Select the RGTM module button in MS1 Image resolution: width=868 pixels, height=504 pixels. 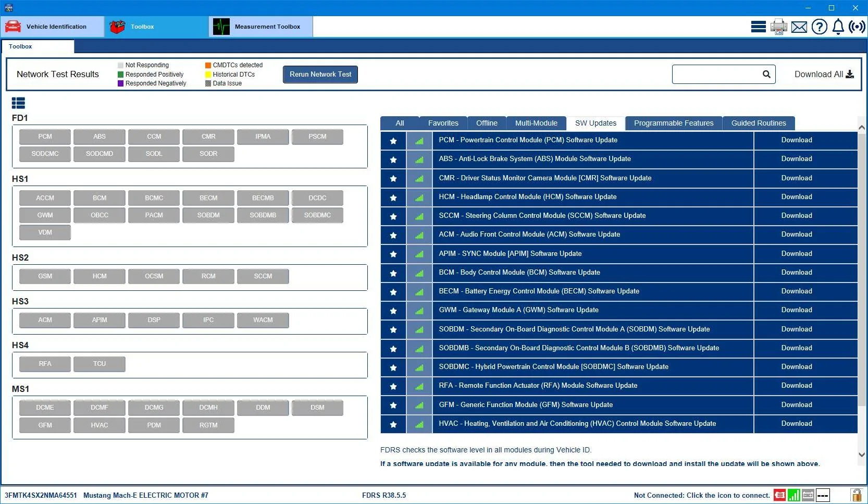point(208,425)
